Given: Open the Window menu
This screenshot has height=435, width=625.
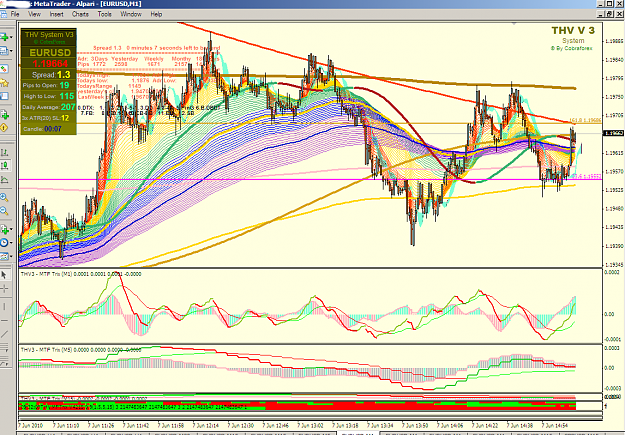Looking at the screenshot, I should tap(131, 14).
